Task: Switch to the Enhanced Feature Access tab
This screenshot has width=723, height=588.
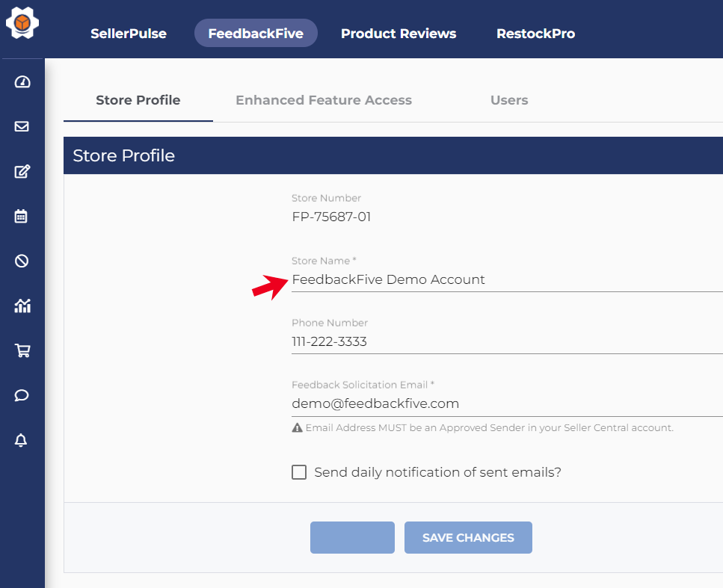Action: coord(324,100)
